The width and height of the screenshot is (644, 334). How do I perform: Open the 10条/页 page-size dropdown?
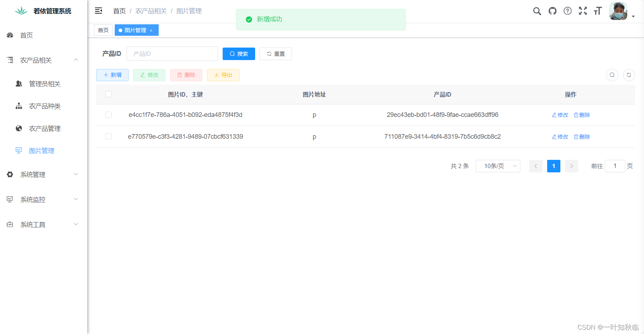[498, 166]
